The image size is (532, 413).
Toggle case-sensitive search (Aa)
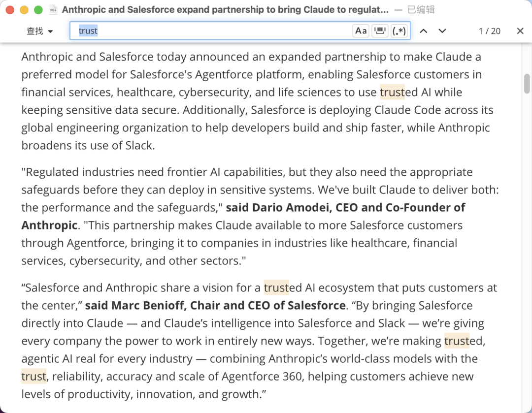click(361, 31)
